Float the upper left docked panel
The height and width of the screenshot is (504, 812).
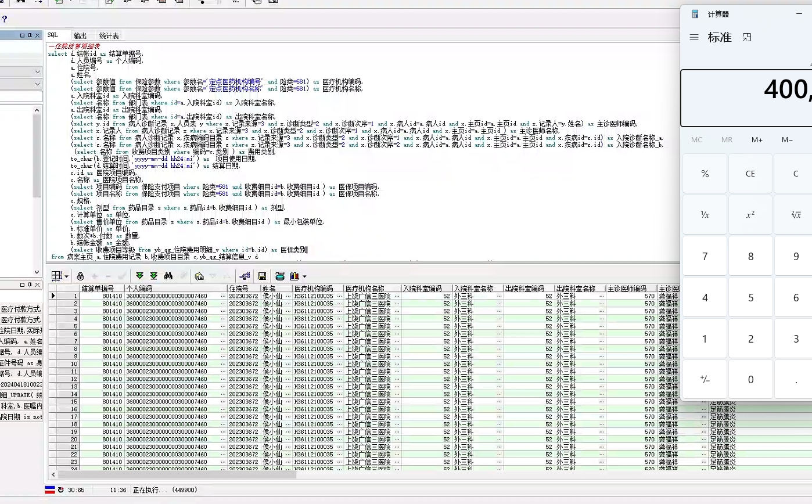pos(23,35)
